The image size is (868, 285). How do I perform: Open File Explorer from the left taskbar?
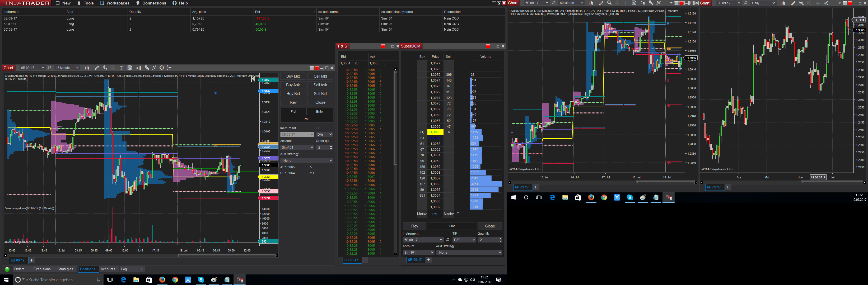(x=136, y=280)
